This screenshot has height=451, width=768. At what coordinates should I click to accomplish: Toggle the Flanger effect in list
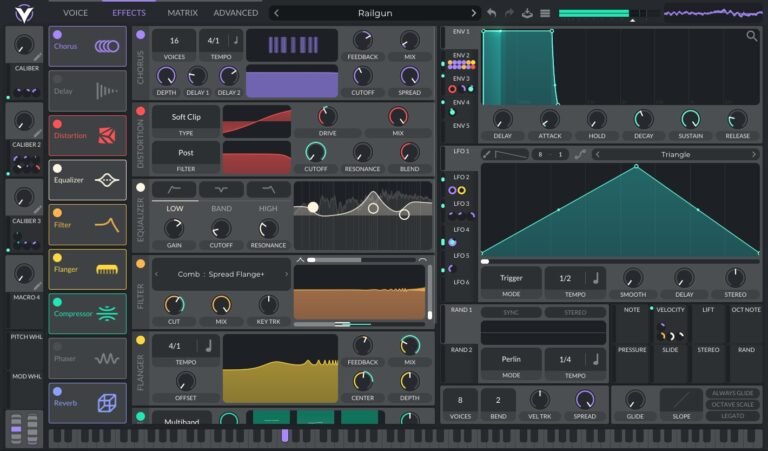(57, 258)
